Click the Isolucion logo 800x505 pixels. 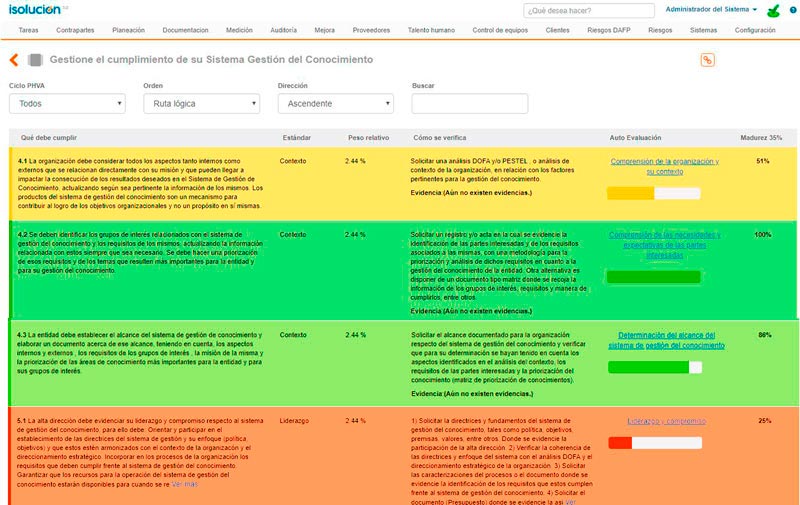[34, 9]
